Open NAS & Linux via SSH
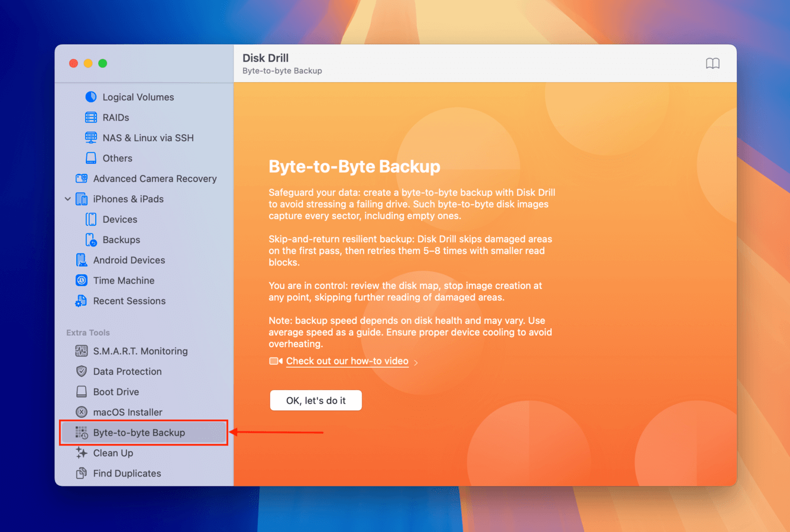 tap(148, 138)
